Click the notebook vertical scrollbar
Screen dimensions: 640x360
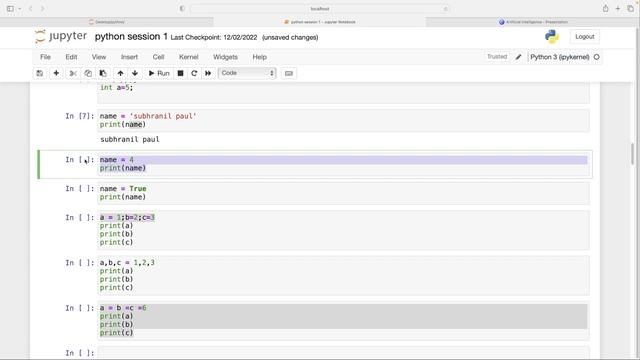coord(632,153)
